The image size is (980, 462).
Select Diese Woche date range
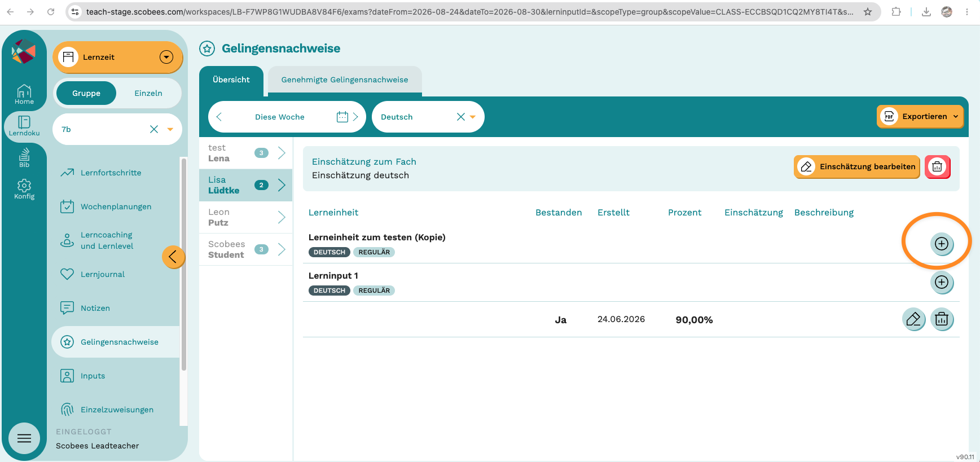point(280,117)
